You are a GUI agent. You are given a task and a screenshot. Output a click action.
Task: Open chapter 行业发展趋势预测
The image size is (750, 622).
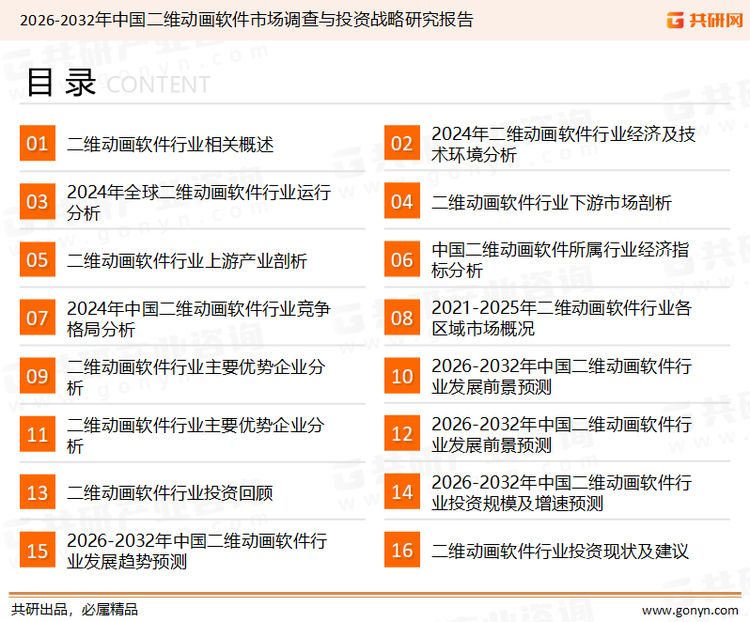tap(197, 551)
